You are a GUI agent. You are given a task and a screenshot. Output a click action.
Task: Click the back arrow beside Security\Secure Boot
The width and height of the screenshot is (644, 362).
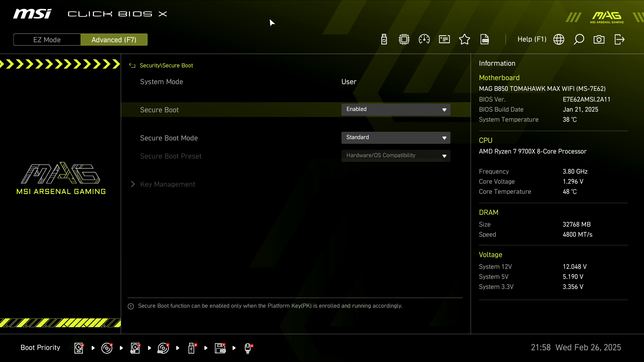click(132, 66)
